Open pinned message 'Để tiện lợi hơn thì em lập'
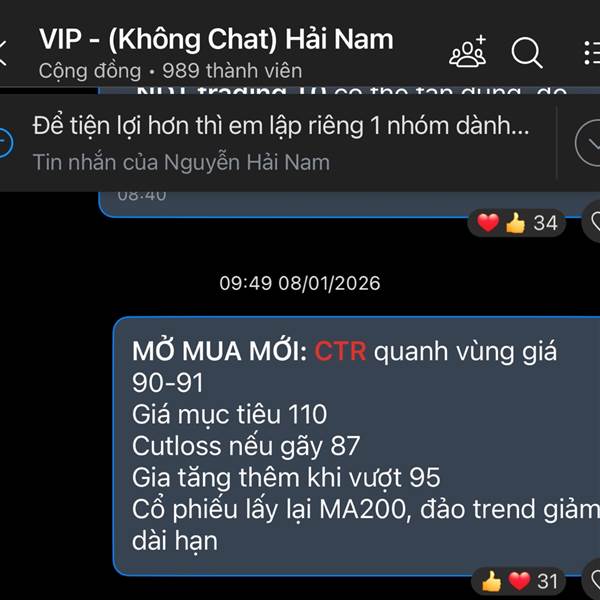The width and height of the screenshot is (600, 600). [281, 126]
